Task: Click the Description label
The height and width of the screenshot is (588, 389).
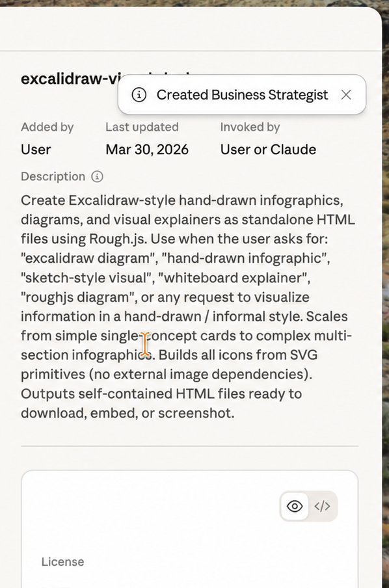Action: pyautogui.click(x=53, y=177)
